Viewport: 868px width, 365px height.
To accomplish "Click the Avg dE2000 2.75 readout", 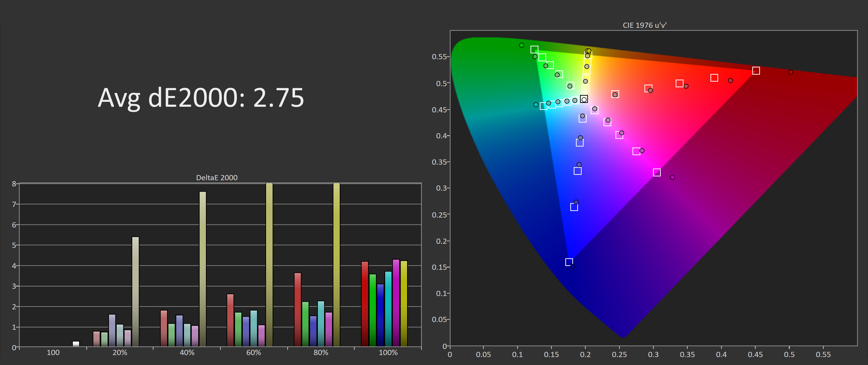I will point(201,98).
